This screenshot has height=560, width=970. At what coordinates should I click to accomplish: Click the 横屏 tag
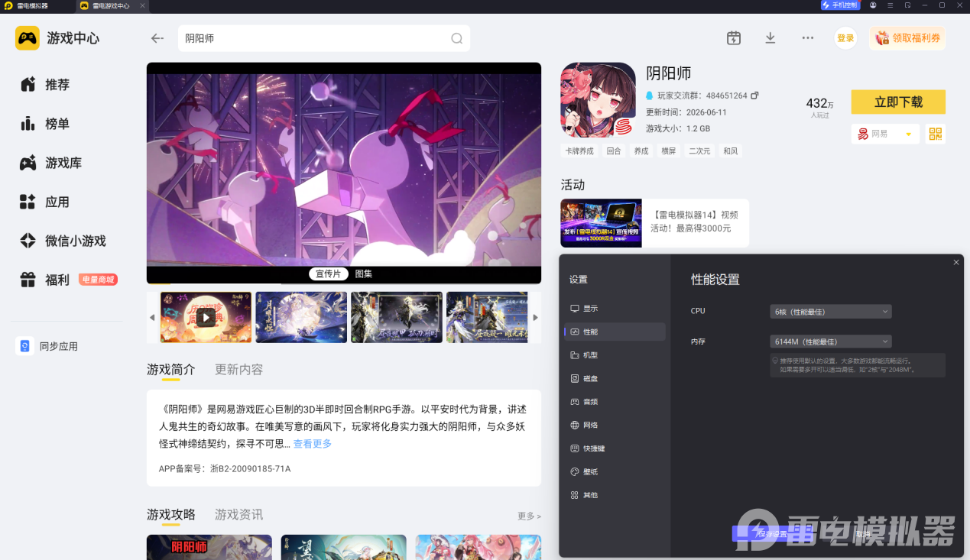point(669,151)
